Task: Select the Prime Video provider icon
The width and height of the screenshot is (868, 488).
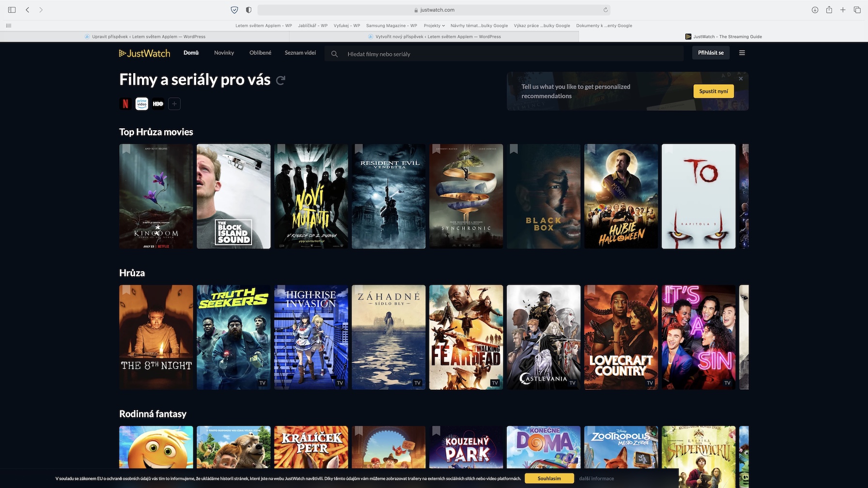Action: 141,104
